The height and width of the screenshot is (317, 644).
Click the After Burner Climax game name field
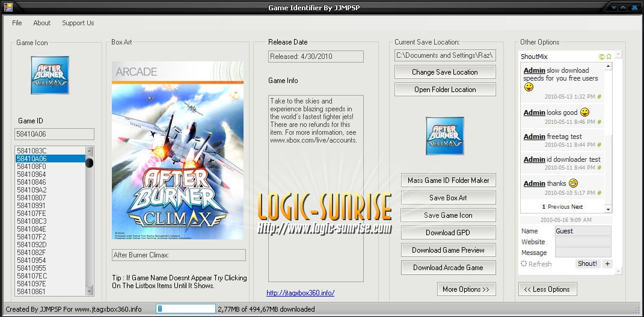pos(179,255)
